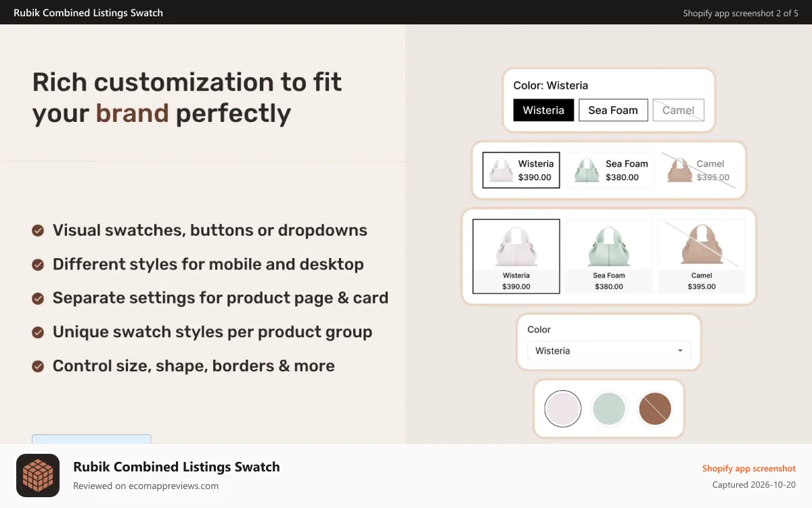Select the Wisteria text button swatch
This screenshot has height=508, width=812.
543,110
